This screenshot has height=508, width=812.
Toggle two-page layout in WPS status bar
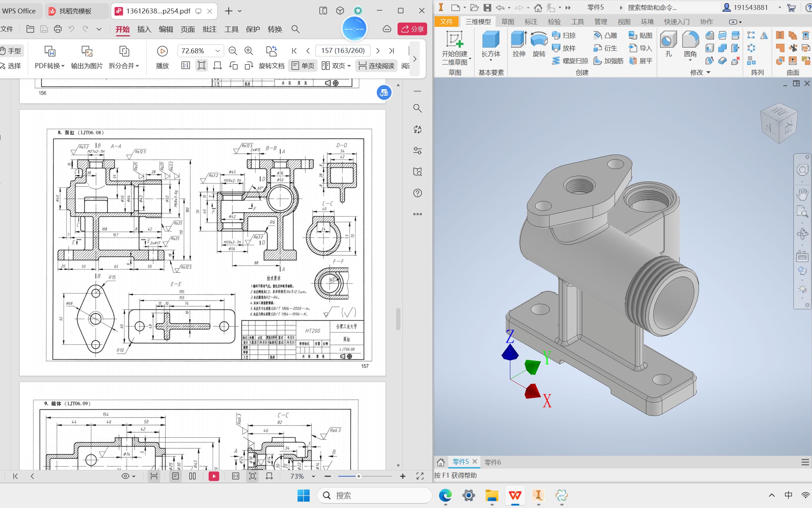coord(192,476)
